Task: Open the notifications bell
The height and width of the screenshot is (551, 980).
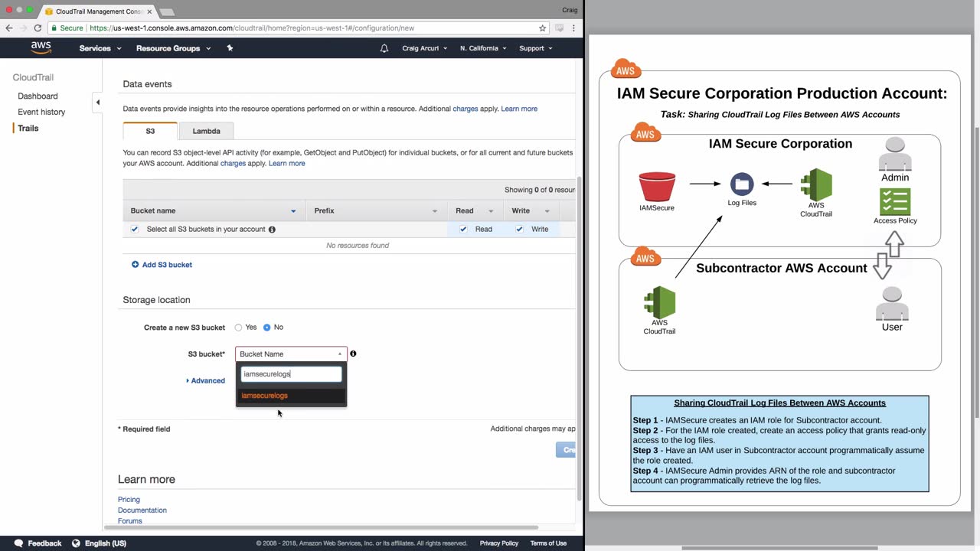Action: (384, 48)
